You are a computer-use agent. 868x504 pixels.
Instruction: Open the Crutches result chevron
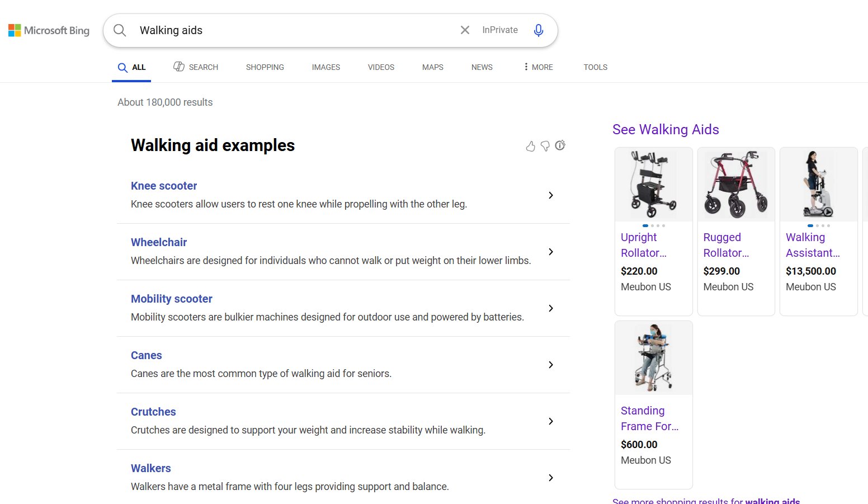551,421
